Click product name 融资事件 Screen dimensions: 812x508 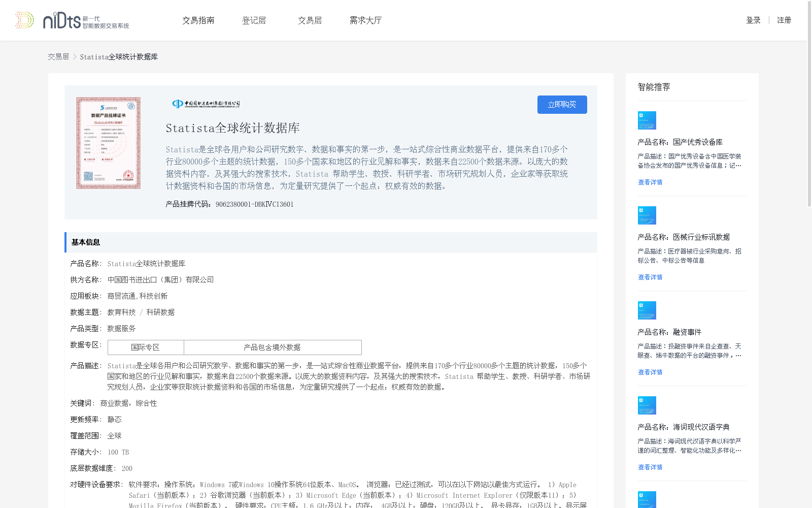(x=687, y=332)
